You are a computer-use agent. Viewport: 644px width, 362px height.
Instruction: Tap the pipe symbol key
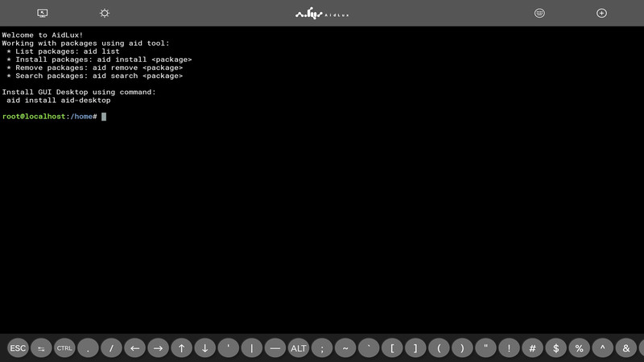click(x=252, y=348)
